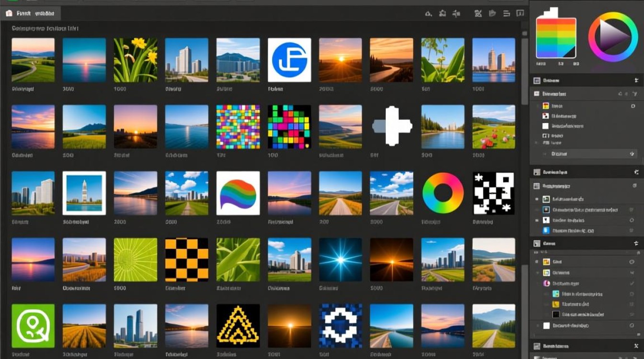Viewport: 644px width, 359px height.
Task: Open the rainbow donut thumbnail in the grid
Action: 442,193
